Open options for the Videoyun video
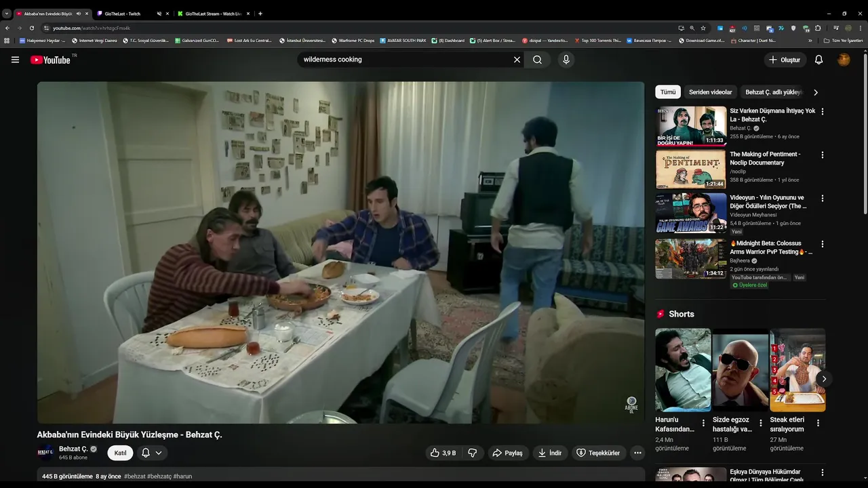868x488 pixels. point(823,199)
